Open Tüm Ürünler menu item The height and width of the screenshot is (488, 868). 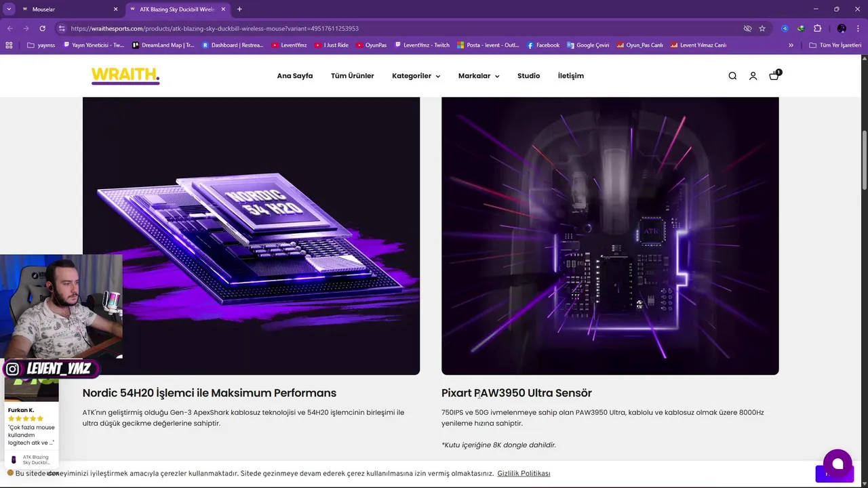[x=352, y=76]
